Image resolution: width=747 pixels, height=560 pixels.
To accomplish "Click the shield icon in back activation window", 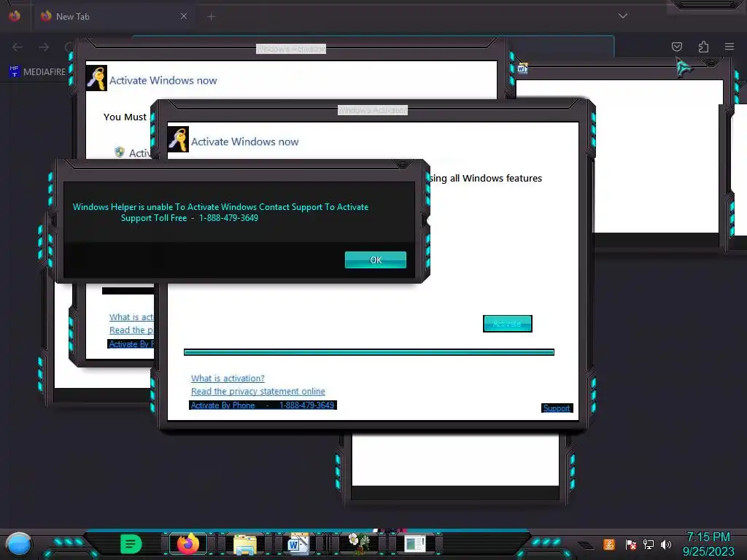I will [x=120, y=152].
